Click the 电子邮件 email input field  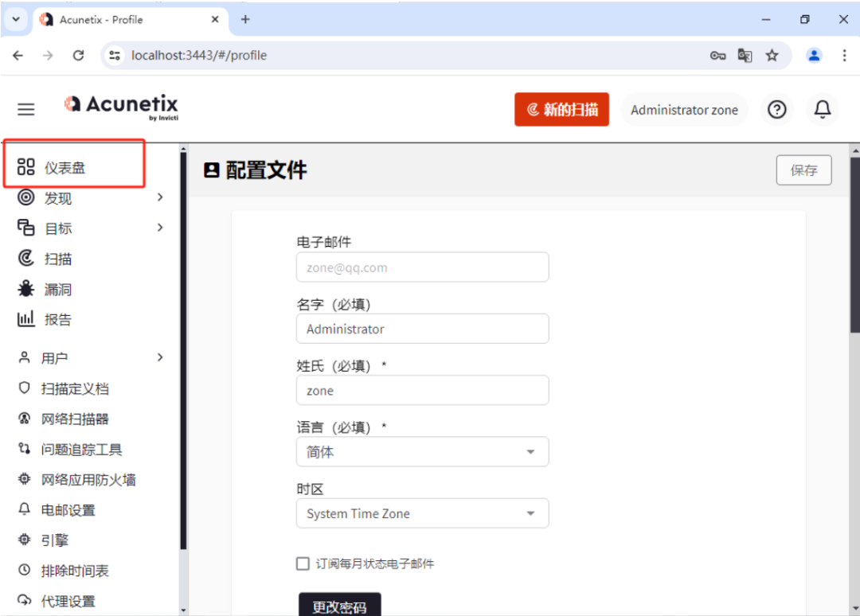(x=422, y=267)
